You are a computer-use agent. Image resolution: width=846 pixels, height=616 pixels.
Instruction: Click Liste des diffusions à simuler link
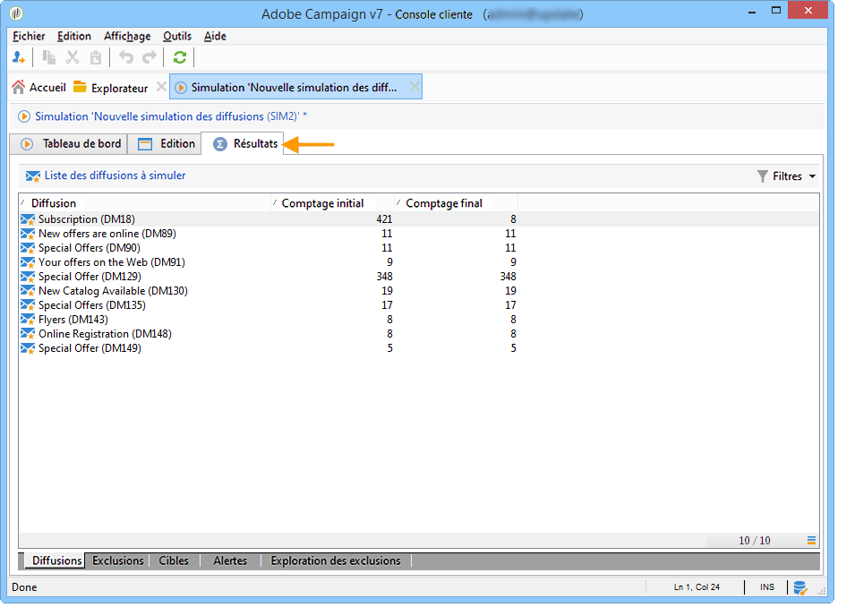[115, 175]
